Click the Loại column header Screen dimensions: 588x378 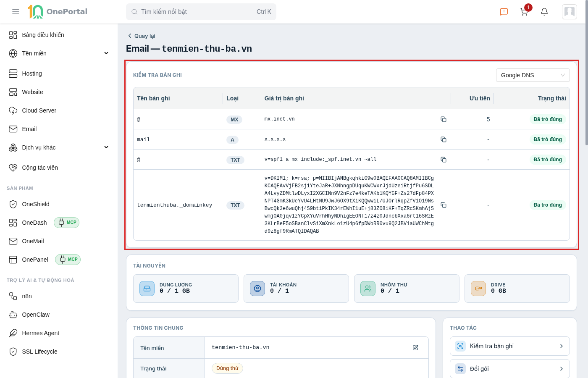(232, 98)
